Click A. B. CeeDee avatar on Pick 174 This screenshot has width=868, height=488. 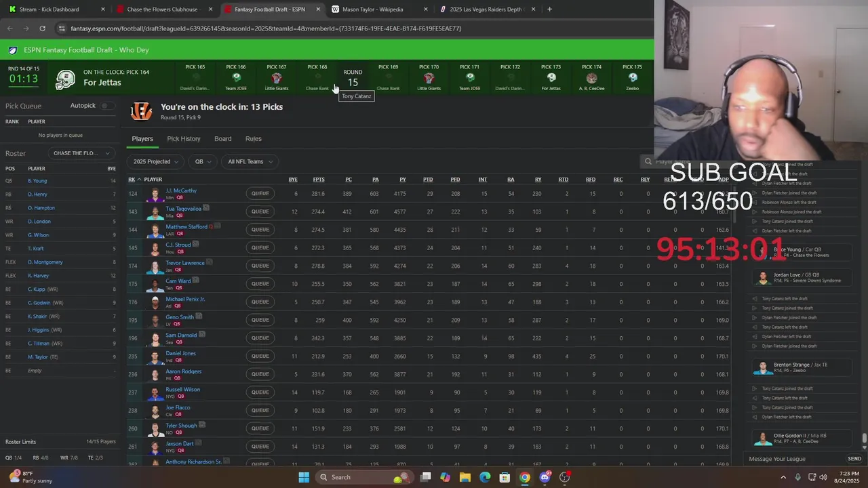pos(591,78)
